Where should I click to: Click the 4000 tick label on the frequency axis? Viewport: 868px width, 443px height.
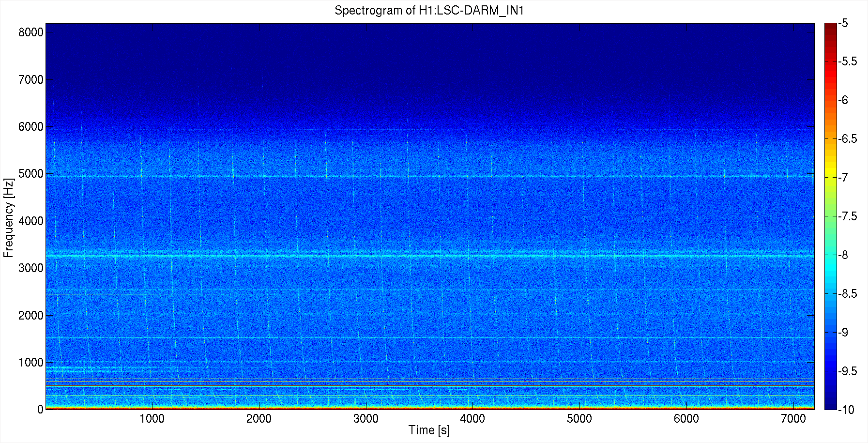click(31, 221)
